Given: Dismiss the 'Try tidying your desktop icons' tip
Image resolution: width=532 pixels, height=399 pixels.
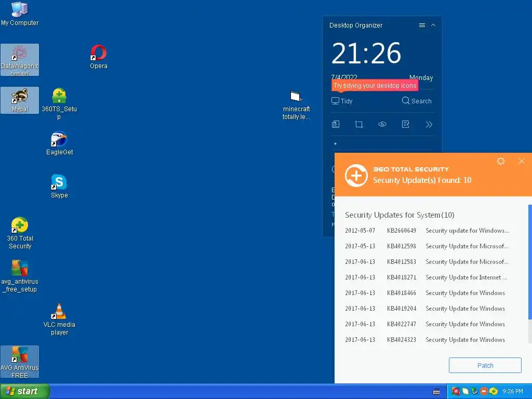Looking at the screenshot, I should (375, 86).
